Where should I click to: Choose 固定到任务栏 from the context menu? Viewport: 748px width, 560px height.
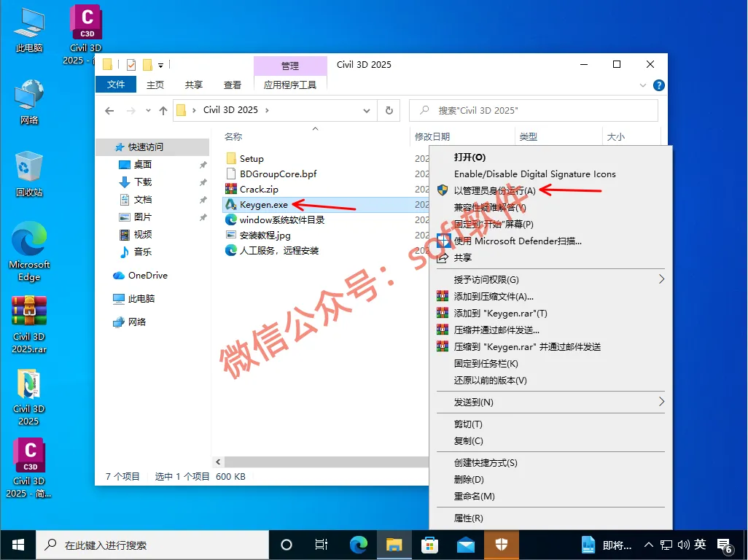[486, 363]
